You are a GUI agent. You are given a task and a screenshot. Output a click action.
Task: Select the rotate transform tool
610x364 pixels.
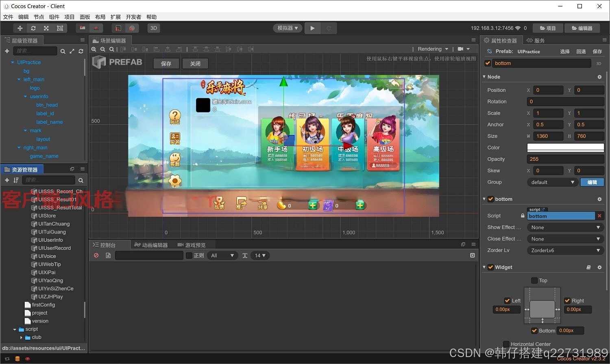coord(33,28)
